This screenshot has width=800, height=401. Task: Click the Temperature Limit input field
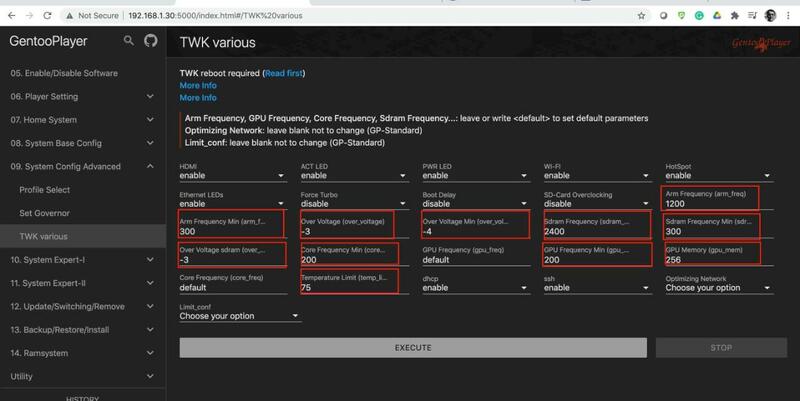pos(348,287)
